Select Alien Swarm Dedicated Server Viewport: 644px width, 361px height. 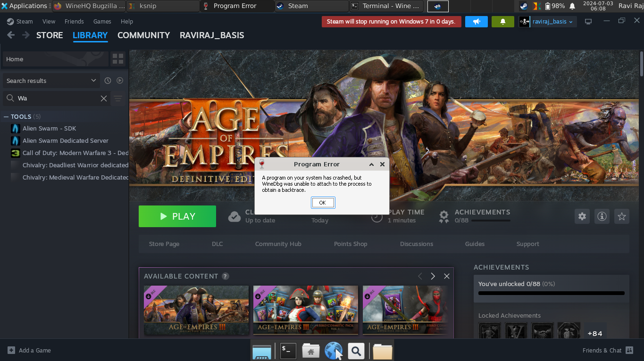point(65,140)
